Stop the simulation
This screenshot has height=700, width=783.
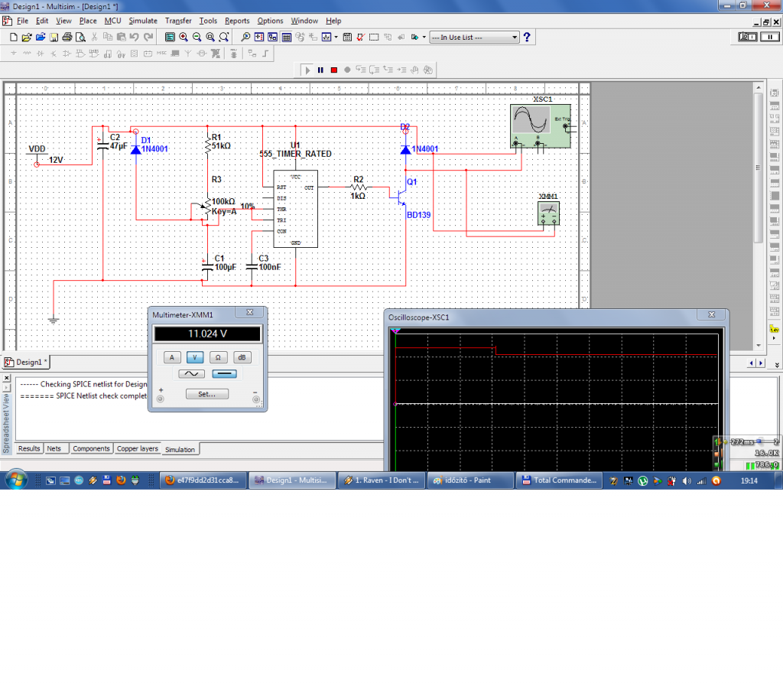click(334, 70)
